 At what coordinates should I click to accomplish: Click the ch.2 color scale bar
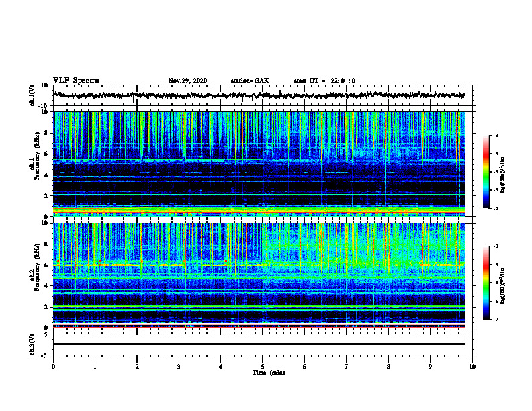486,283
